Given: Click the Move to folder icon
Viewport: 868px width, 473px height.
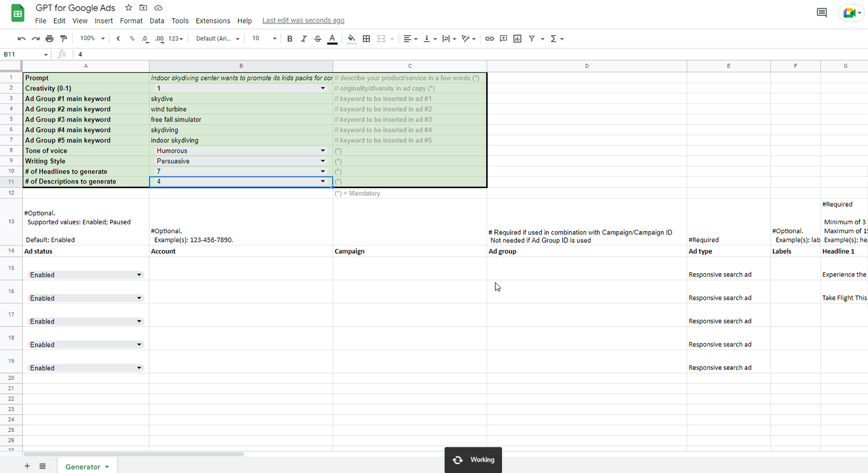Looking at the screenshot, I should tap(143, 8).
